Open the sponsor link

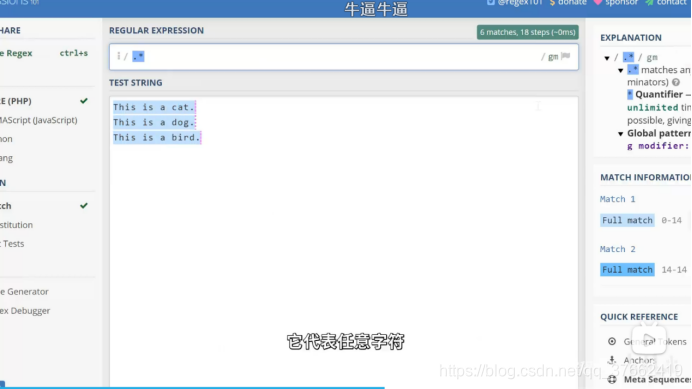[x=621, y=3]
